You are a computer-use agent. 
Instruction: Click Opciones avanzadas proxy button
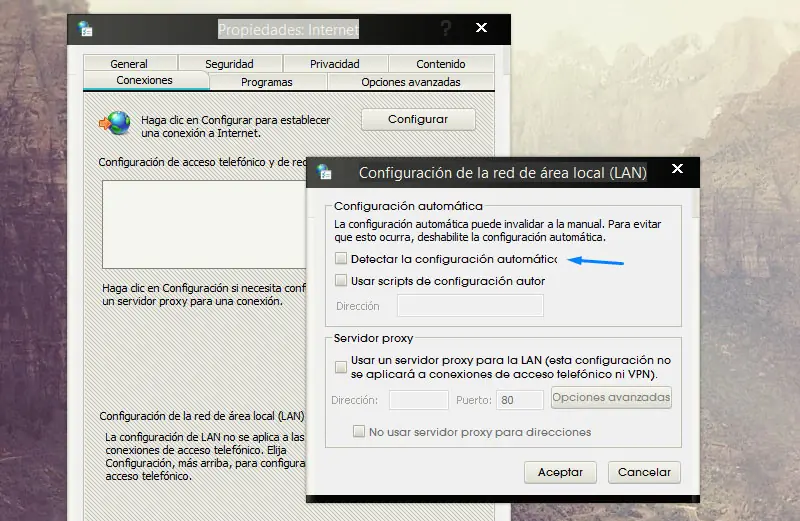[611, 398]
